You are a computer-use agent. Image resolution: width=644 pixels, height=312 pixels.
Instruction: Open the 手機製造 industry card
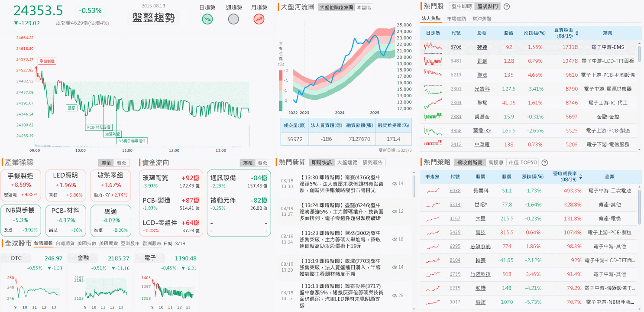[20, 185]
